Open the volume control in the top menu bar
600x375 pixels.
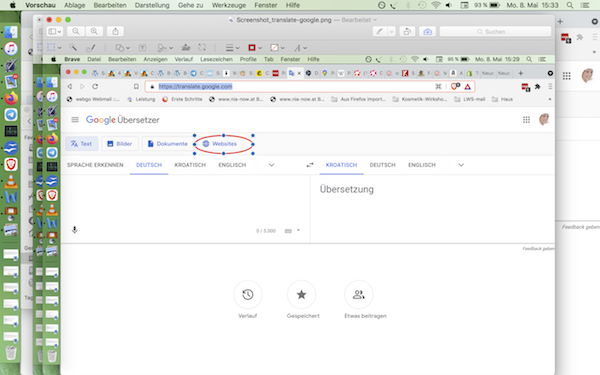(448, 5)
